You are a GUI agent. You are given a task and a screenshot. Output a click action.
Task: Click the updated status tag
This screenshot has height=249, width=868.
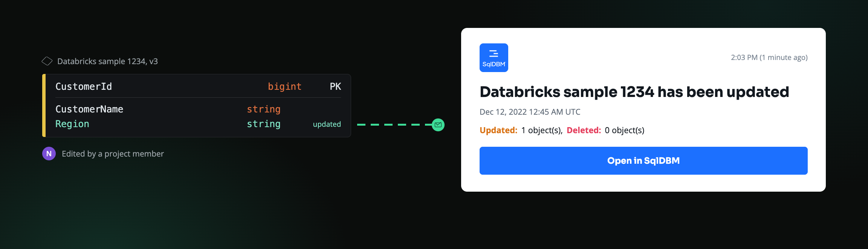click(x=327, y=124)
